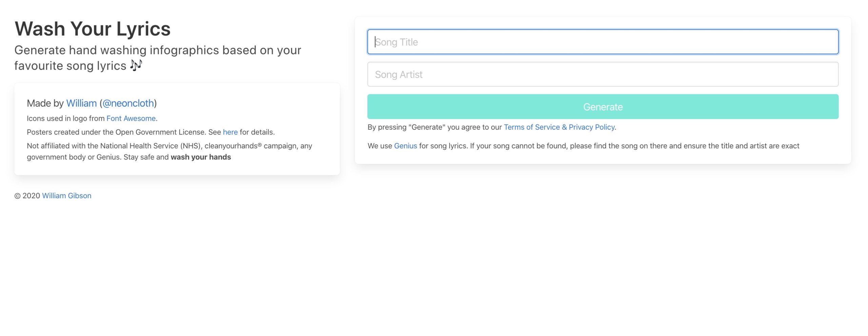Open the Genius lyrics link
Viewport: 868px width, 336px height.
pos(405,146)
